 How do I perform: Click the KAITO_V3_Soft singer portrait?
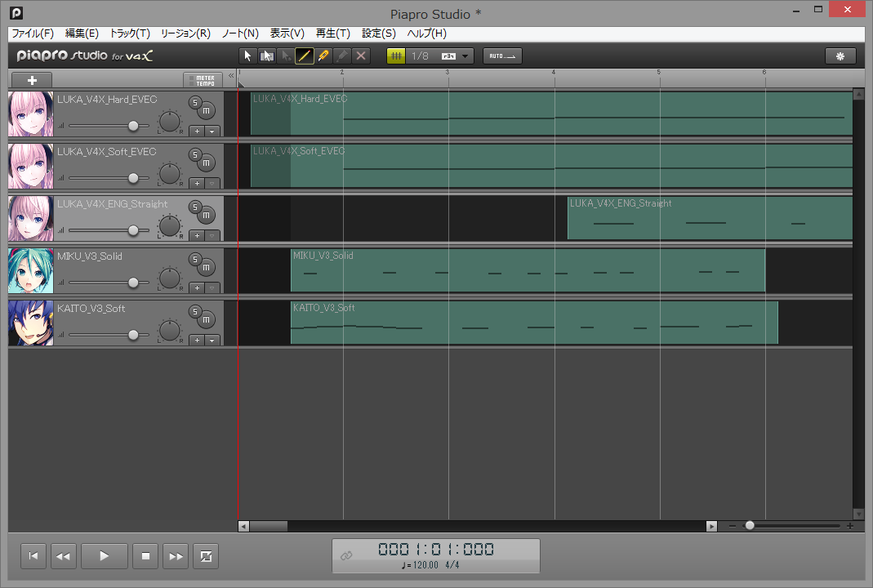pyautogui.click(x=31, y=323)
